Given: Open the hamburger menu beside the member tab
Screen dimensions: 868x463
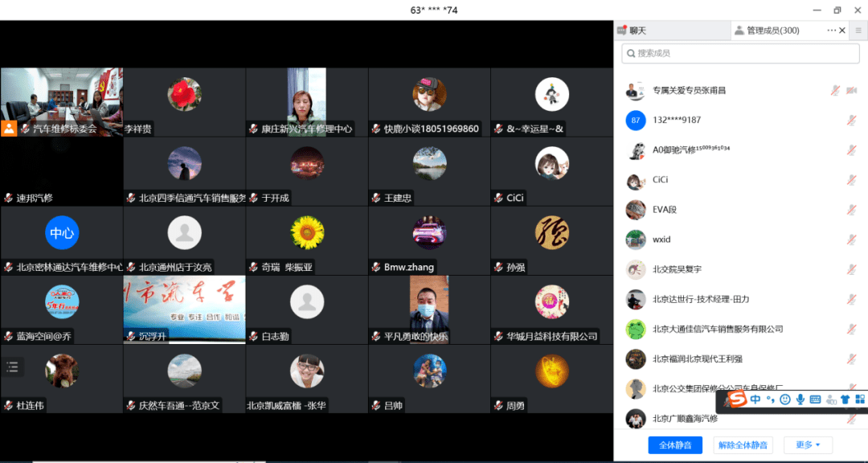Looking at the screenshot, I should coord(858,31).
